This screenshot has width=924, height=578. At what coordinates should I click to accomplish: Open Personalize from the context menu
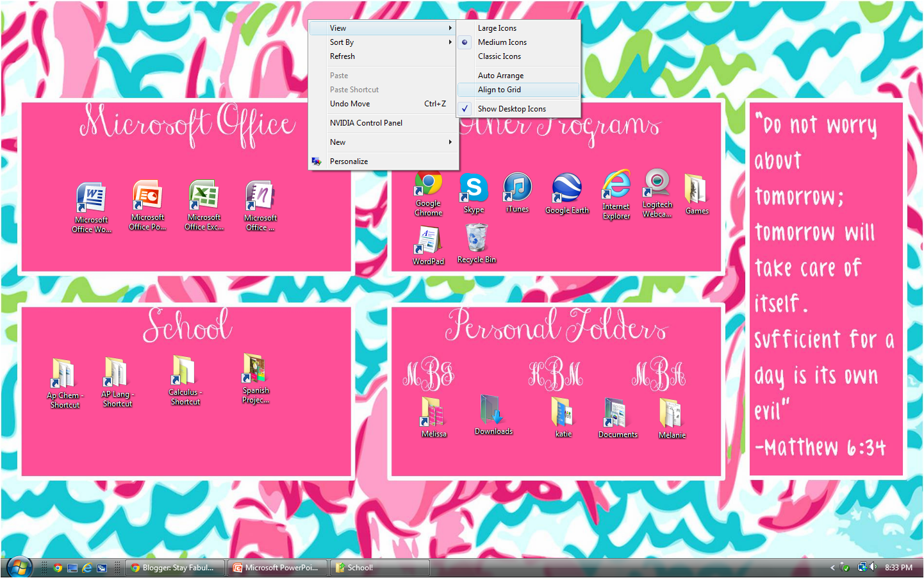pyautogui.click(x=349, y=161)
